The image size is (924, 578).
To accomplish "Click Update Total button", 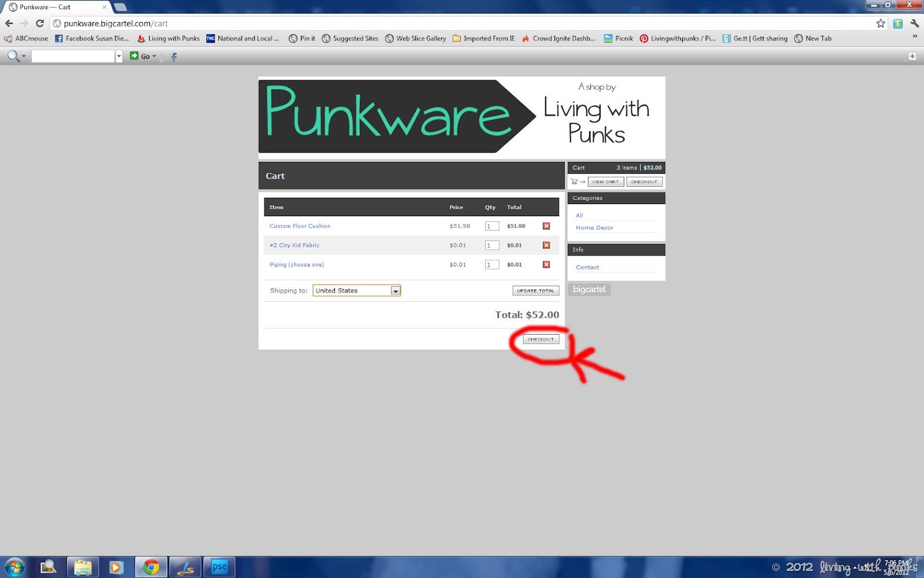I will pyautogui.click(x=535, y=291).
